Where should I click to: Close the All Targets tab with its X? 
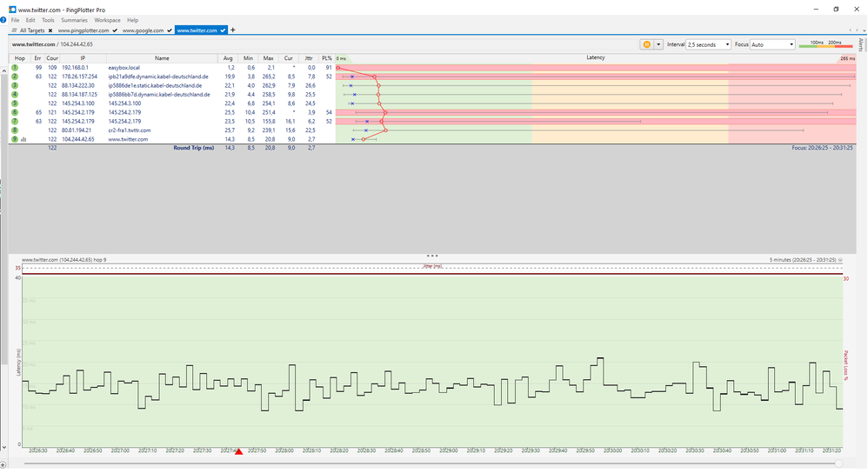(50, 30)
